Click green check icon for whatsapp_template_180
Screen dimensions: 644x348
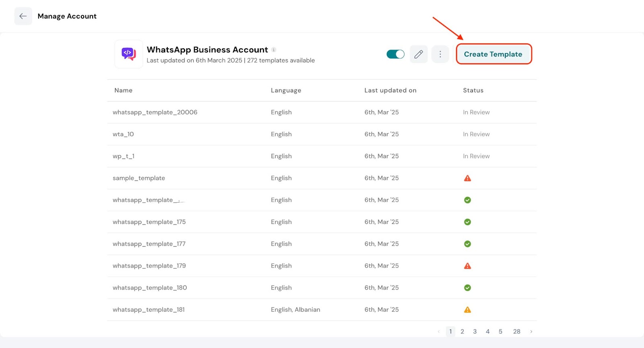pos(467,288)
